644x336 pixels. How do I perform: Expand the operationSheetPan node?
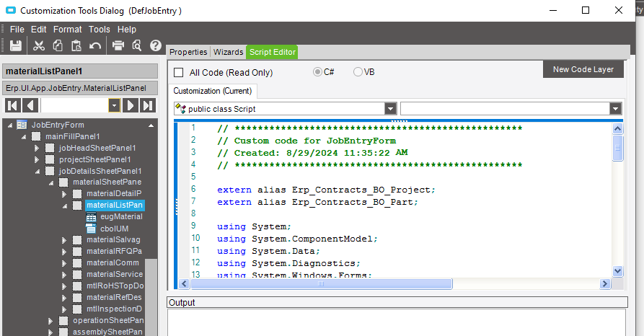pos(50,321)
